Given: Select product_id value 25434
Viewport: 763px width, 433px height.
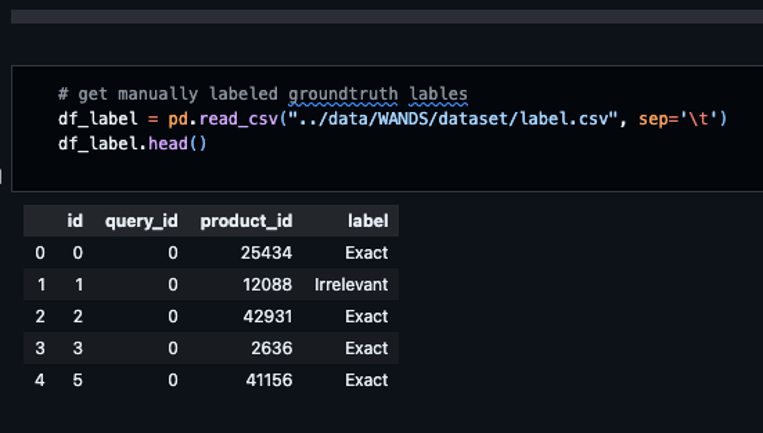Looking at the screenshot, I should click(267, 253).
